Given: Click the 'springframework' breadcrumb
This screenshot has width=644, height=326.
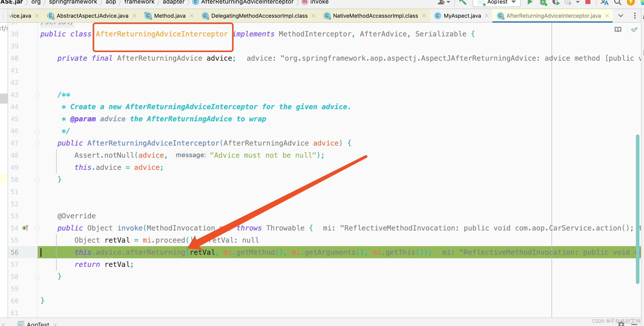Looking at the screenshot, I should 73,2.
